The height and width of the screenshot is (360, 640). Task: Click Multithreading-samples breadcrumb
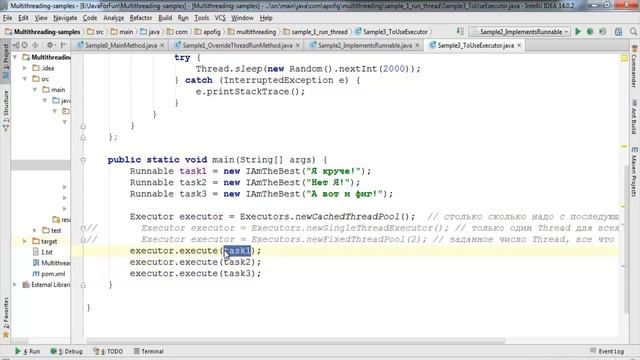click(42, 31)
